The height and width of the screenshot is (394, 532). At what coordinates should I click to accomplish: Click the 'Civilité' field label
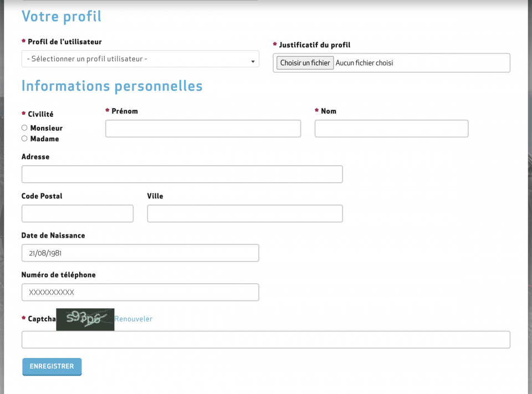[40, 114]
